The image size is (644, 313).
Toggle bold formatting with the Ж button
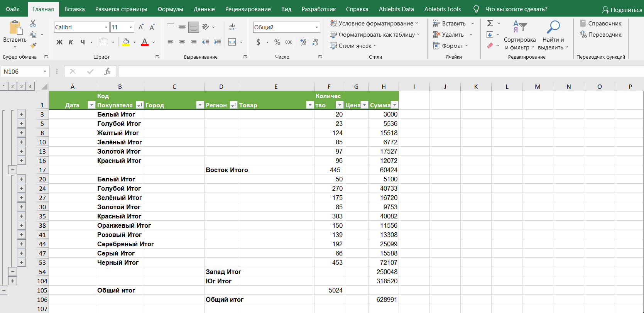tap(59, 42)
